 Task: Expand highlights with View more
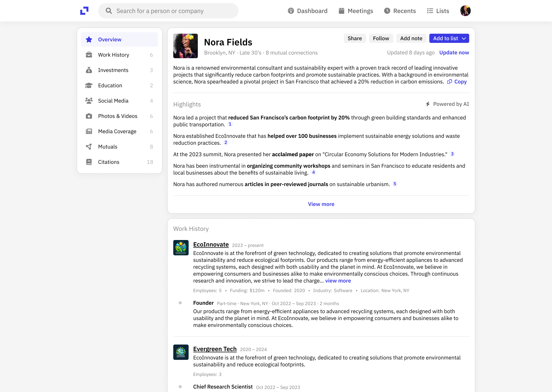pos(321,204)
